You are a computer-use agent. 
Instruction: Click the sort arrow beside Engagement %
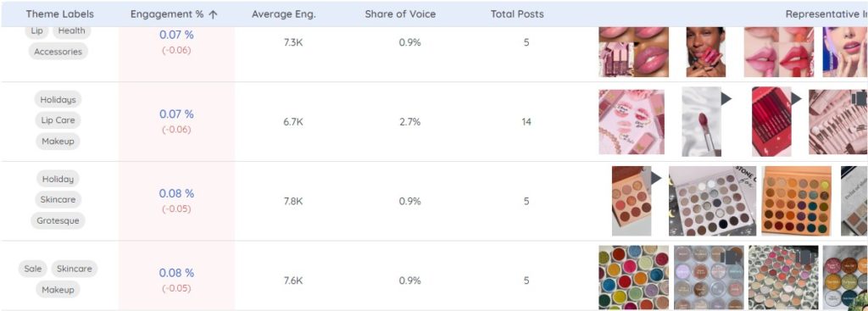click(213, 14)
